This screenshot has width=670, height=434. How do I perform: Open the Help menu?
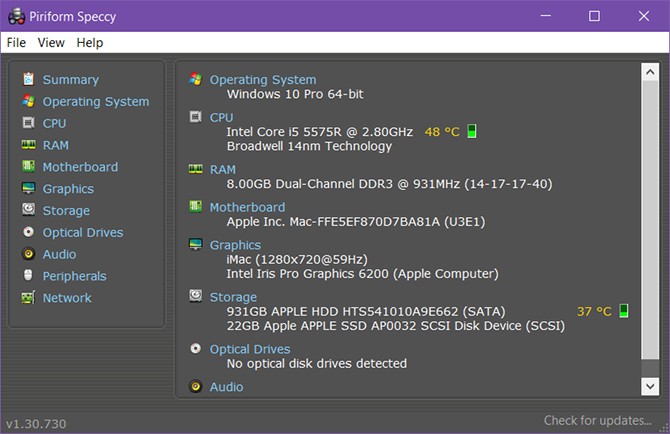(90, 43)
